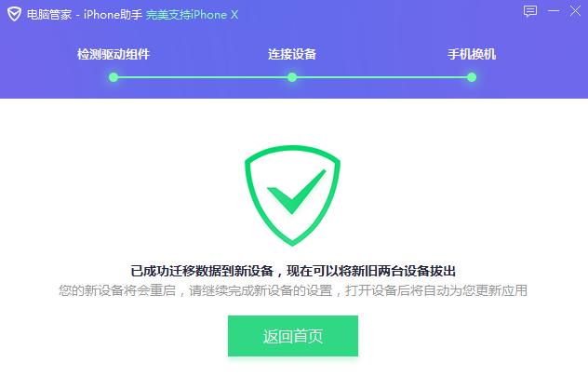Click the progress dot under 手机换机
The width and height of the screenshot is (588, 389).
pos(472,77)
